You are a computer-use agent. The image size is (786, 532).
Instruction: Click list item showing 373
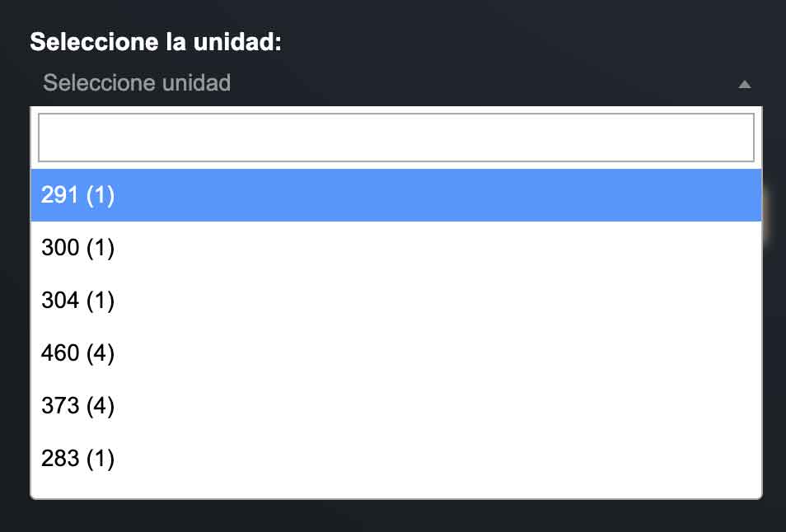[396, 405]
